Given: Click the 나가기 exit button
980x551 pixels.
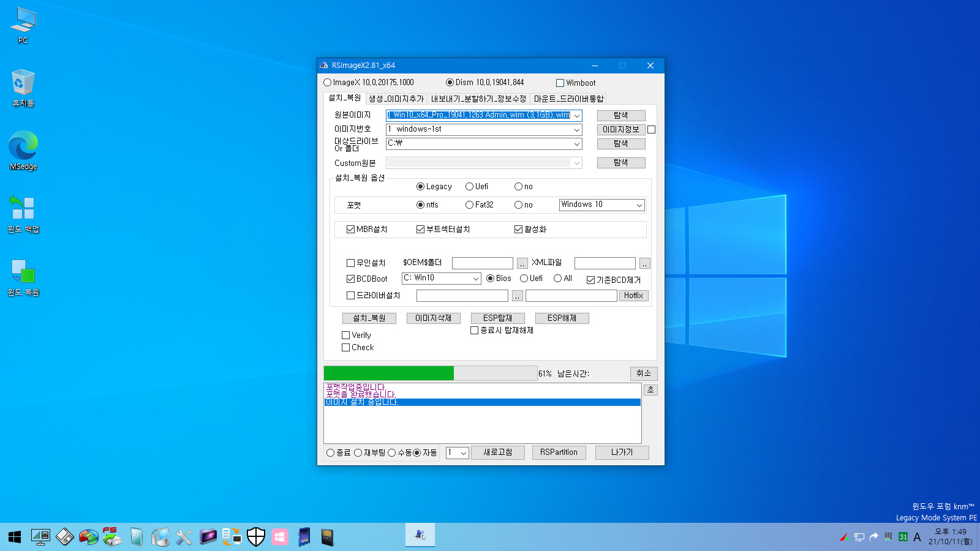Looking at the screenshot, I should (x=622, y=452).
